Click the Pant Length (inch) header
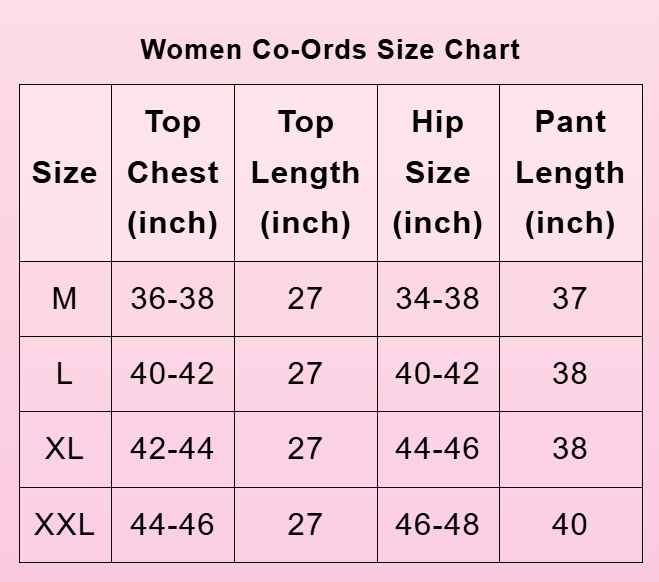659x582 pixels. (x=569, y=173)
